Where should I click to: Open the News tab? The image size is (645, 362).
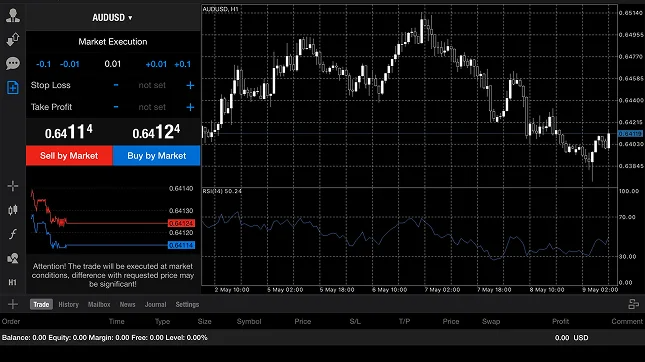tap(127, 304)
